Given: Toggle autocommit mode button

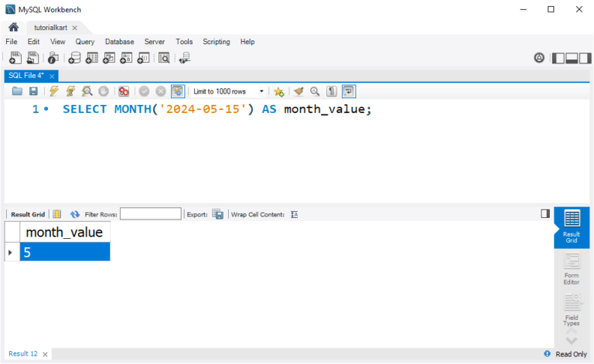Looking at the screenshot, I should pos(178,91).
